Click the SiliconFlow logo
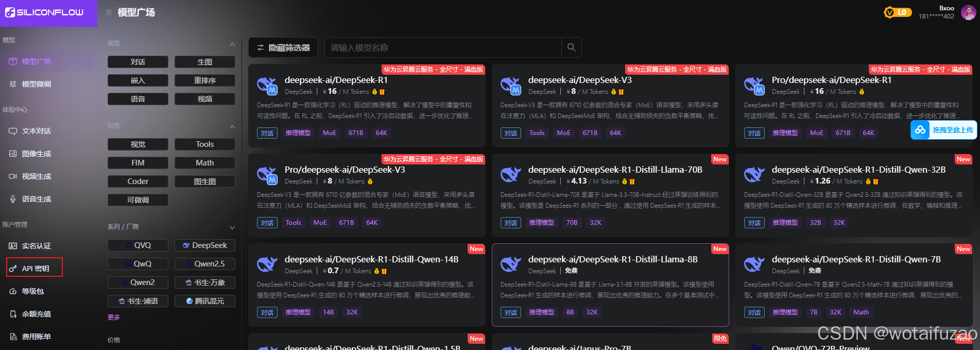The width and height of the screenshot is (980, 350). 44,12
